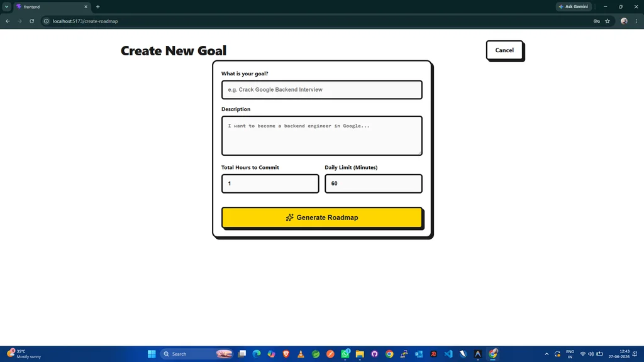
Task: Open the Chrome three-dot menu
Action: (x=636, y=21)
